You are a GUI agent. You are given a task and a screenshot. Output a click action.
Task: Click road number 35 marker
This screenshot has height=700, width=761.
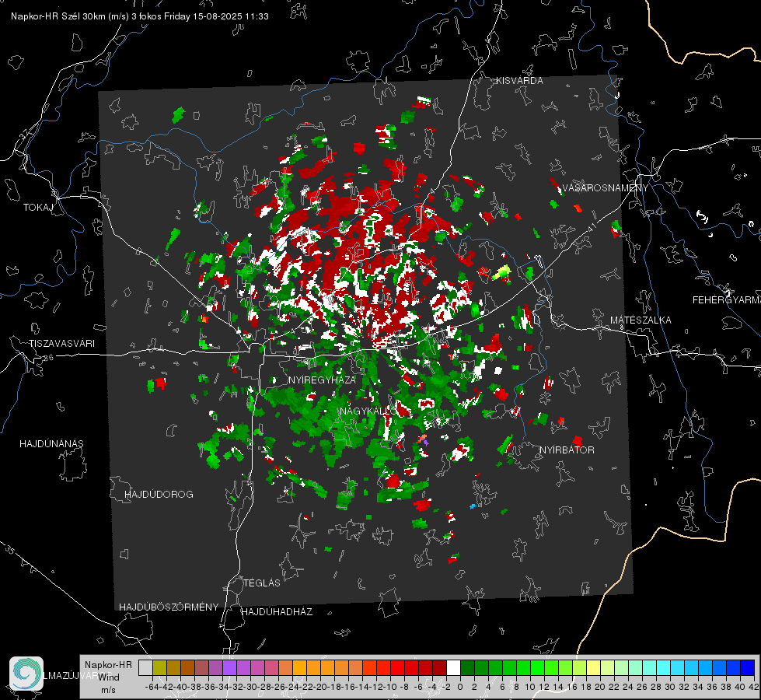tap(9, 549)
